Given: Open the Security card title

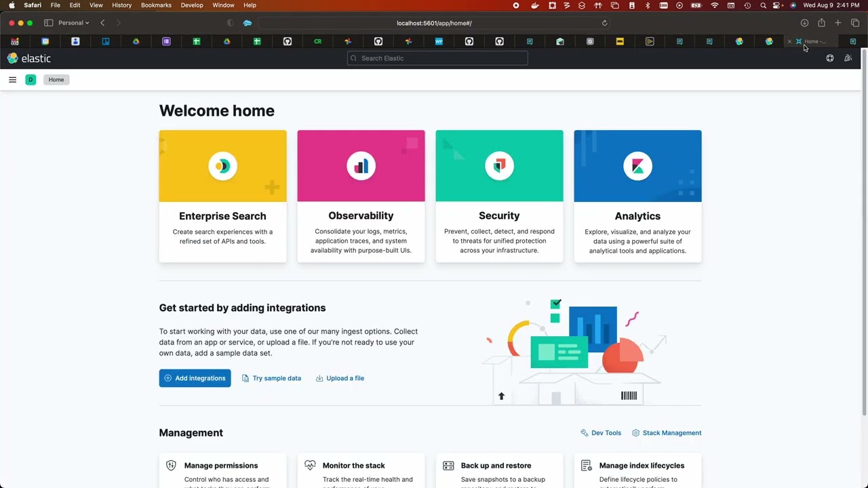Looking at the screenshot, I should click(x=499, y=216).
